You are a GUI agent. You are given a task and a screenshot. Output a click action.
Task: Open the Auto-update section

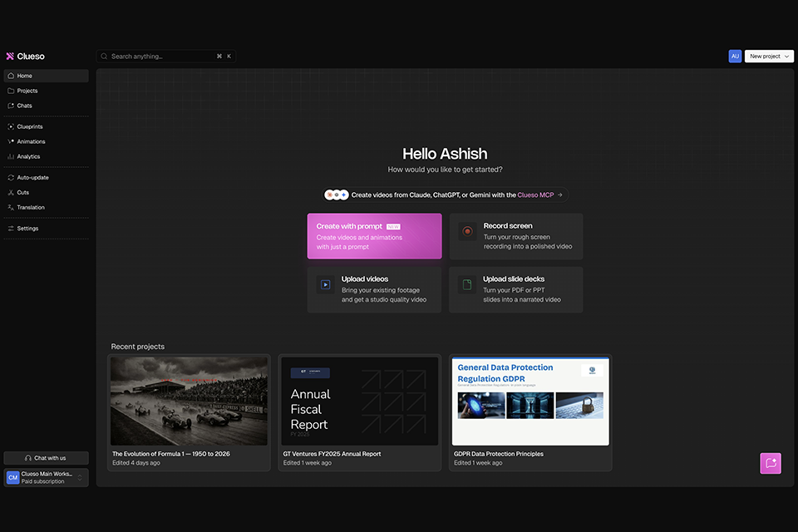[x=46, y=177]
